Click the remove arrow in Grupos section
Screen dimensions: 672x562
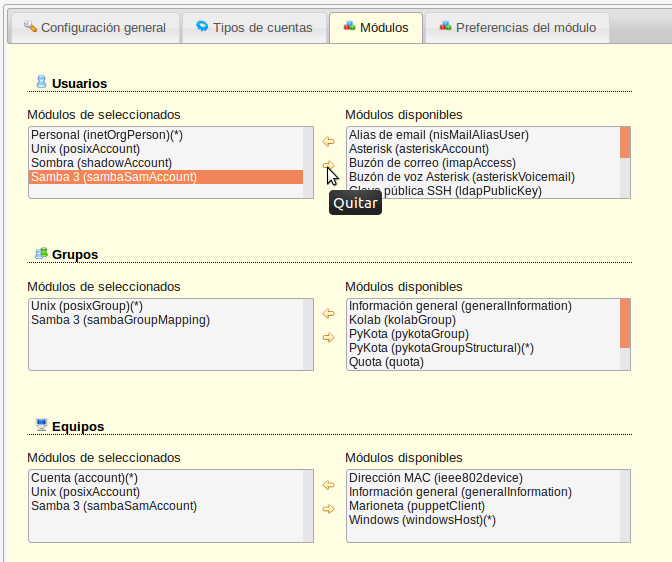pyautogui.click(x=328, y=337)
